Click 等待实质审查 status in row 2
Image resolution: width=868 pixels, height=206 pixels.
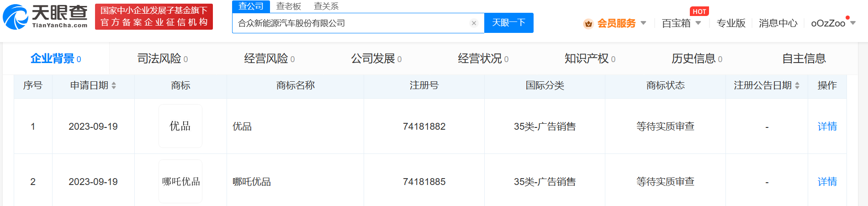[x=665, y=181]
